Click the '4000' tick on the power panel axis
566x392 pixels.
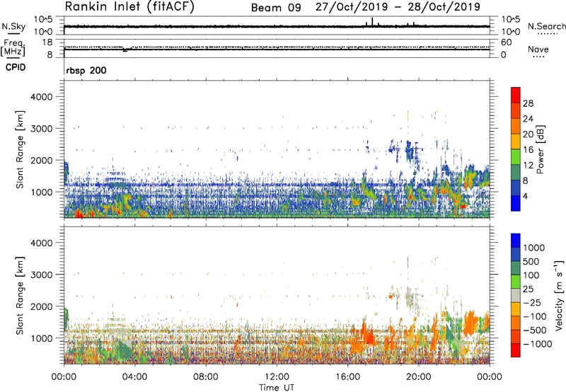41,97
